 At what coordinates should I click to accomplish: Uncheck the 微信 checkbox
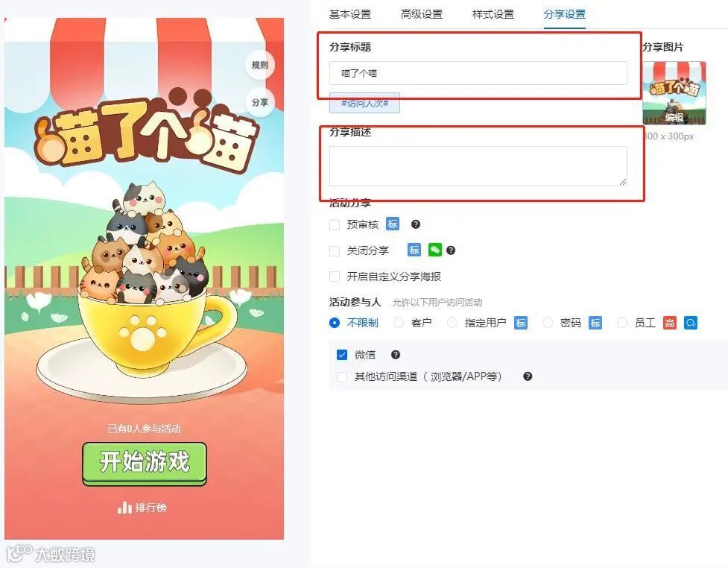click(x=342, y=355)
